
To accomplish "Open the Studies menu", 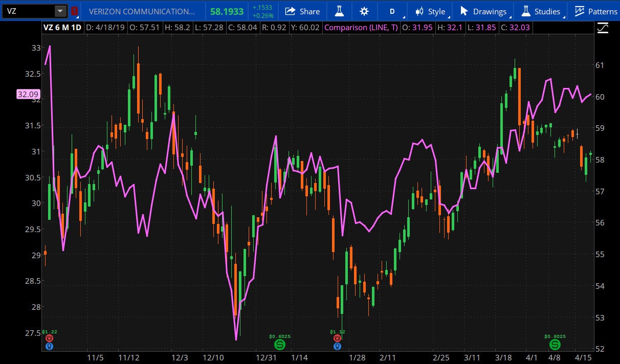I will (541, 11).
